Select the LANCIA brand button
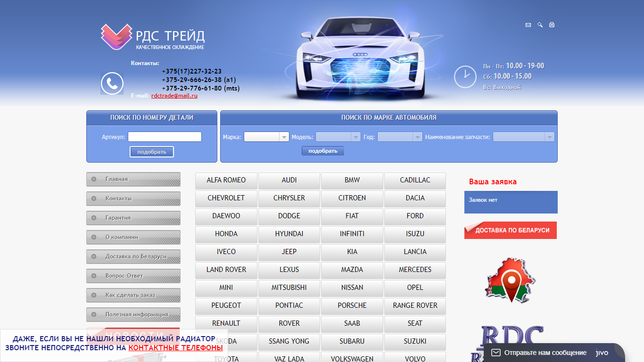This screenshot has width=644, height=362. pyautogui.click(x=415, y=252)
